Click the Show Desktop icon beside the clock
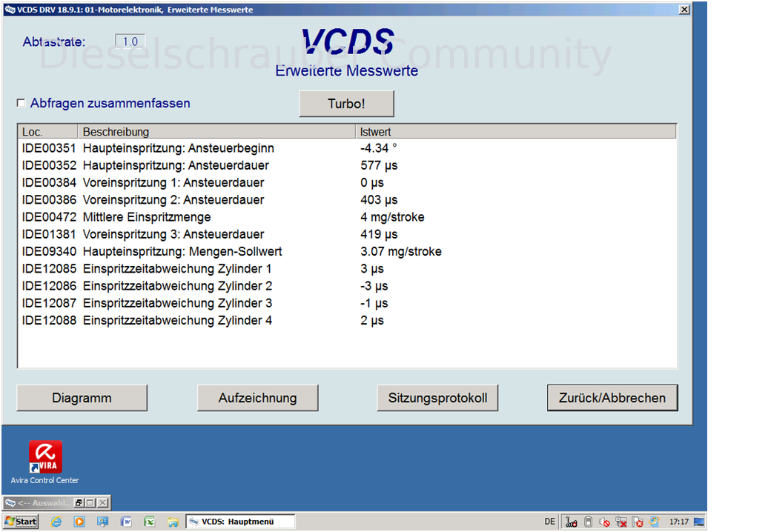Image resolution: width=771 pixels, height=532 pixels. [x=698, y=522]
